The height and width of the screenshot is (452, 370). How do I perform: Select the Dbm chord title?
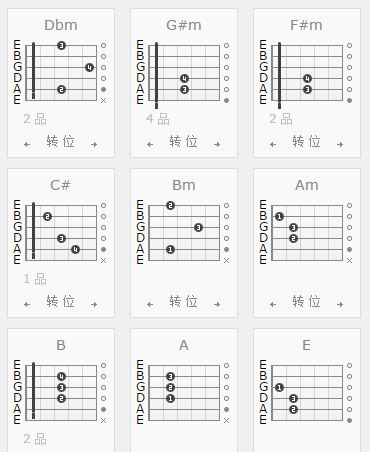[61, 25]
